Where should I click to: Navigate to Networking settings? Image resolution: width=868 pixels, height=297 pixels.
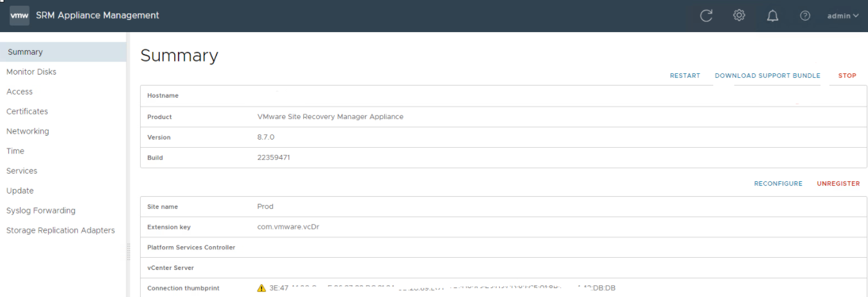(x=28, y=131)
